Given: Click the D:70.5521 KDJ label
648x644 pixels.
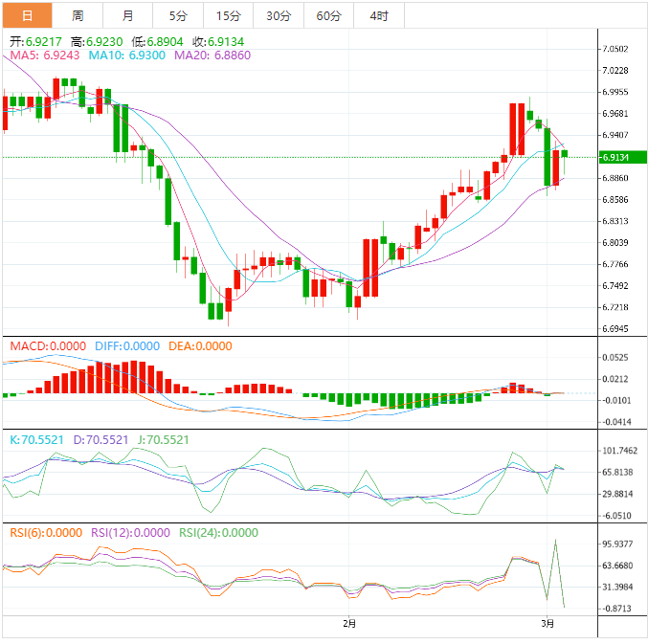Looking at the screenshot, I should (x=101, y=440).
